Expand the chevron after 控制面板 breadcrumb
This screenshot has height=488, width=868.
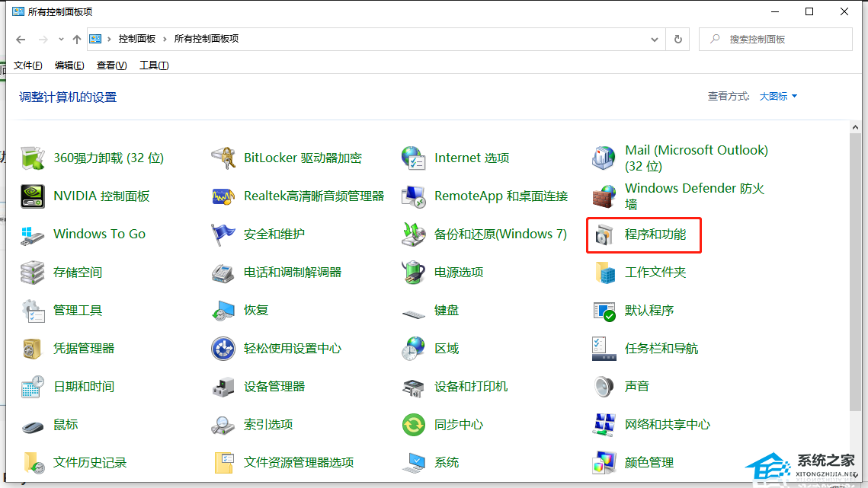165,39
